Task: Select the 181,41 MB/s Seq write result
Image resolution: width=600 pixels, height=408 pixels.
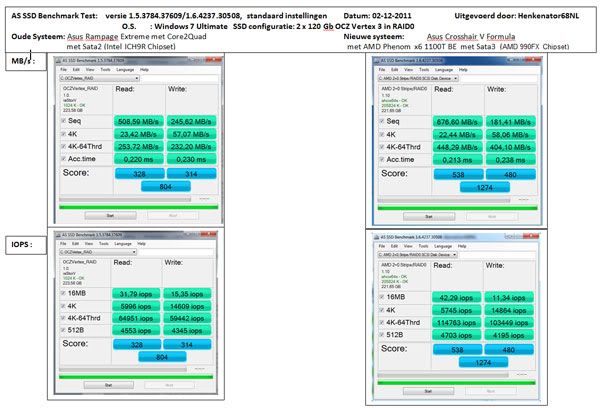Action: [x=510, y=122]
